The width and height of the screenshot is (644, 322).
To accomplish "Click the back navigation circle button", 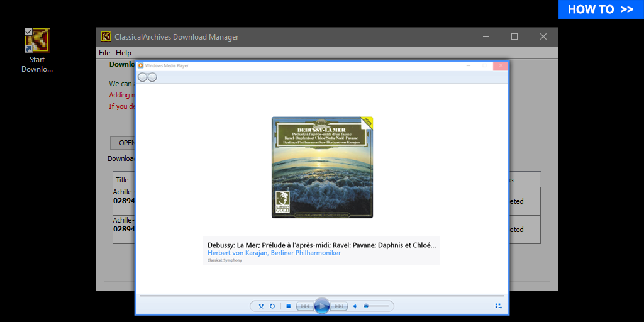I will [x=143, y=77].
